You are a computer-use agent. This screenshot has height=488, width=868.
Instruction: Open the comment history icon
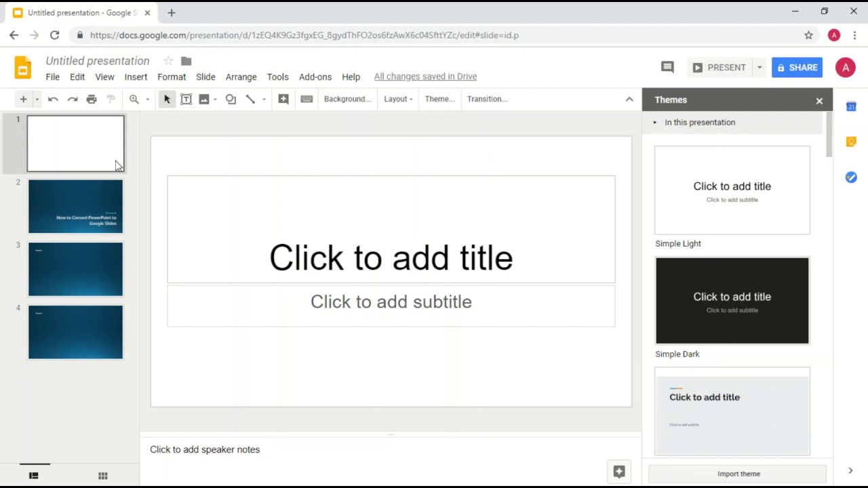(x=667, y=67)
